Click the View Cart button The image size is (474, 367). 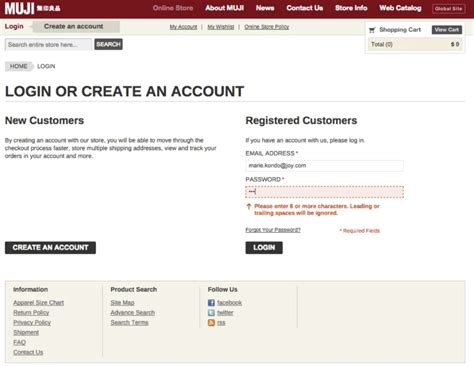tap(447, 30)
